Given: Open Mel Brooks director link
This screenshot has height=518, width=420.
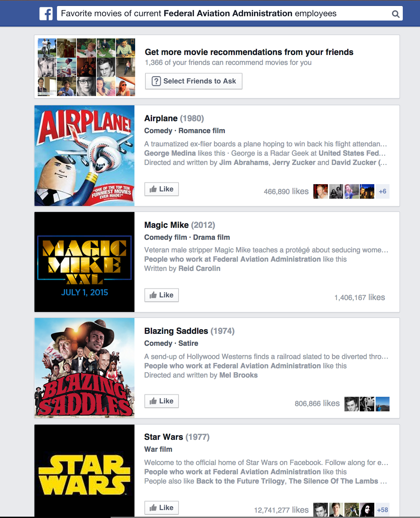Looking at the screenshot, I should [238, 375].
